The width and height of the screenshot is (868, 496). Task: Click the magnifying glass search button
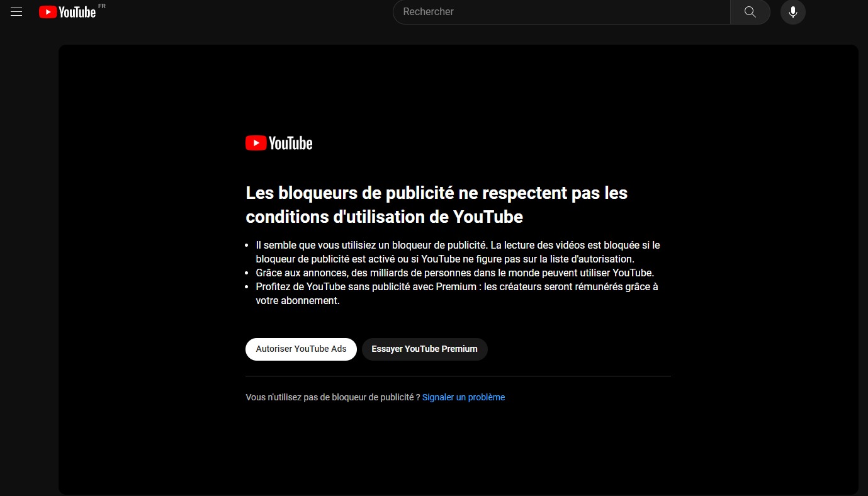[749, 11]
